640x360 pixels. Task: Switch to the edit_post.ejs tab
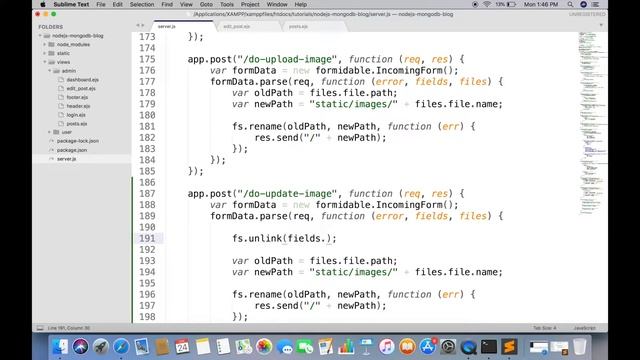[249, 26]
